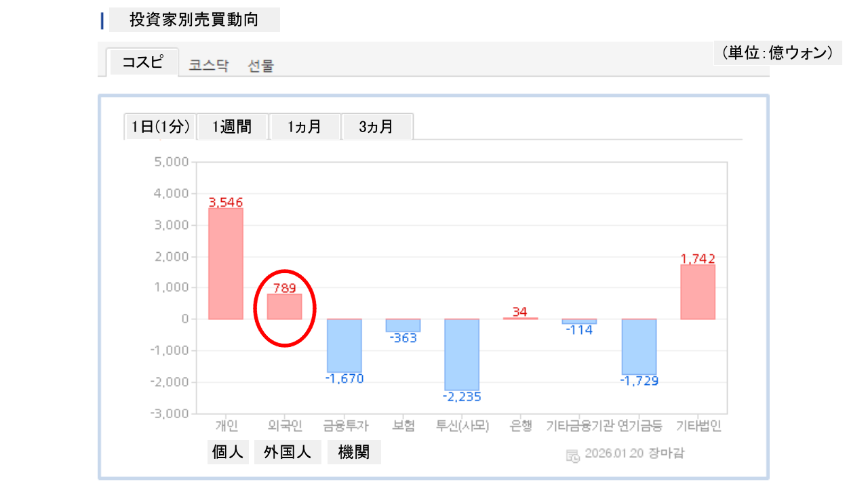This screenshot has height=488, width=868.
Task: Click the 기타법인 bar showing 1,742
Action: click(x=698, y=292)
